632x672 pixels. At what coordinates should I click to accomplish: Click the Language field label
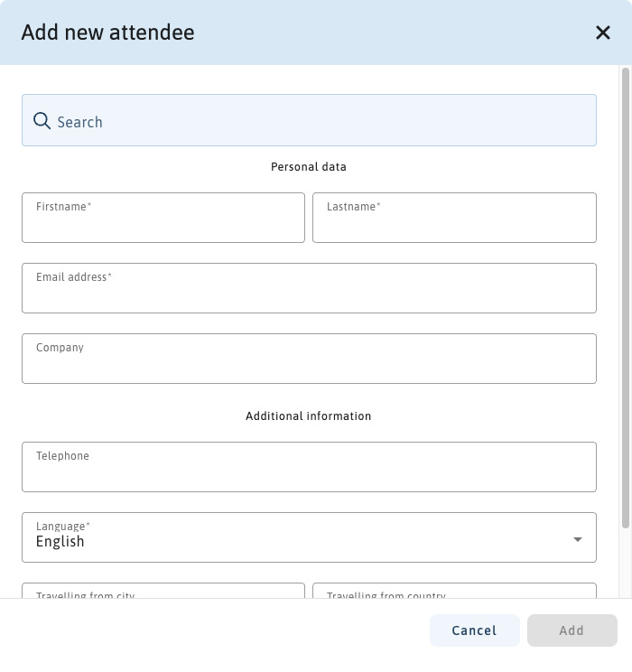[x=62, y=526]
